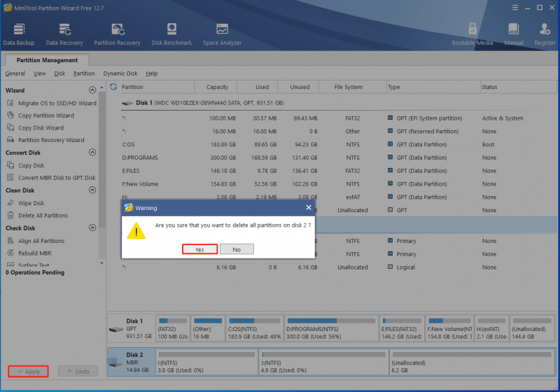Screen dimensions: 560x392
Task: Open the Data Backup tool
Action: [x=19, y=34]
